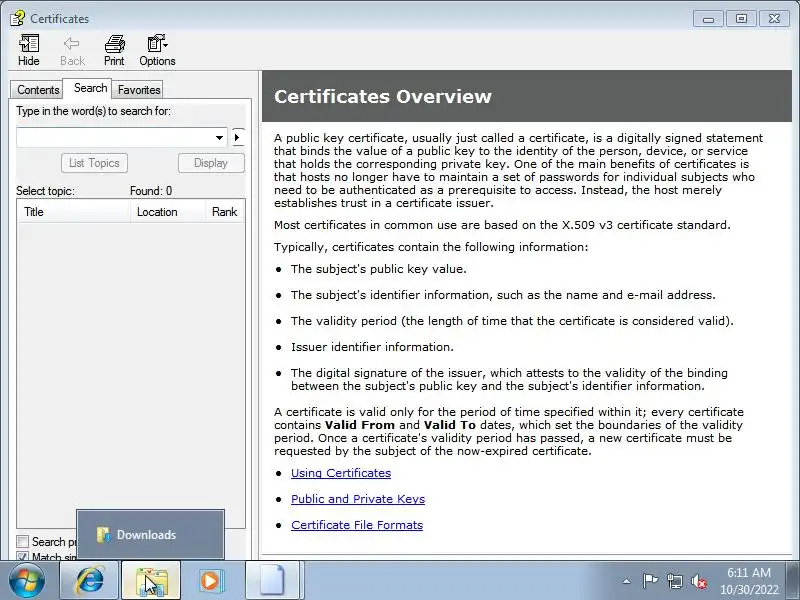Image resolution: width=800 pixels, height=600 pixels.
Task: Click the Certificates help window title icon
Action: (x=17, y=18)
